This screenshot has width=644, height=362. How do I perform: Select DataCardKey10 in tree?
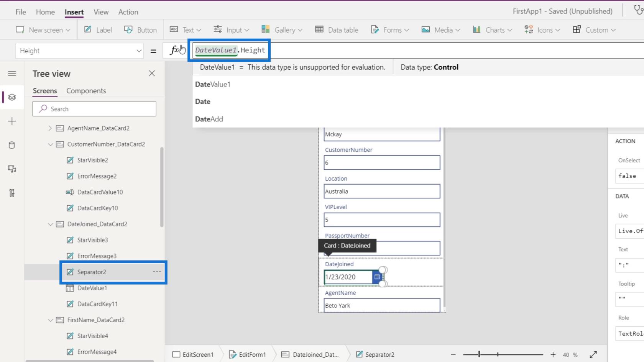point(97,208)
